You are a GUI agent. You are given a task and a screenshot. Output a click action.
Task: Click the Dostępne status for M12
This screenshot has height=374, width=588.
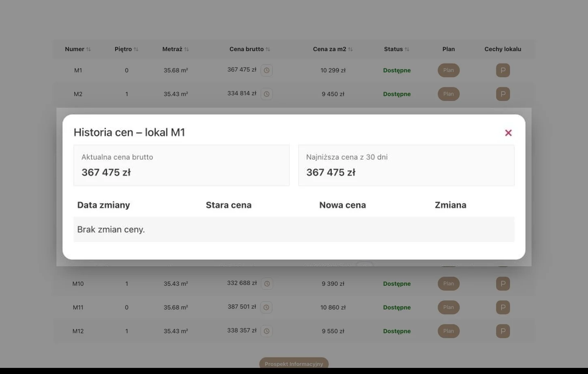(x=397, y=331)
